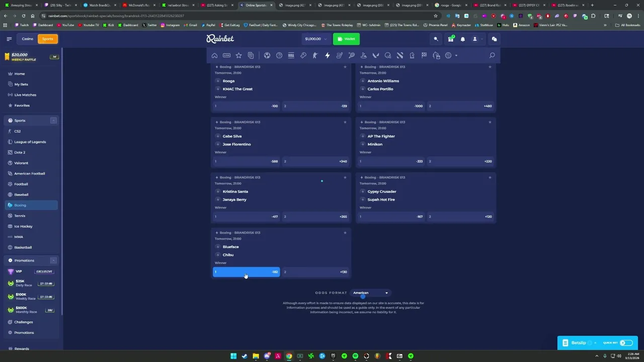Click the green Wallet button
Screen dimensions: 644x362
tap(346, 39)
